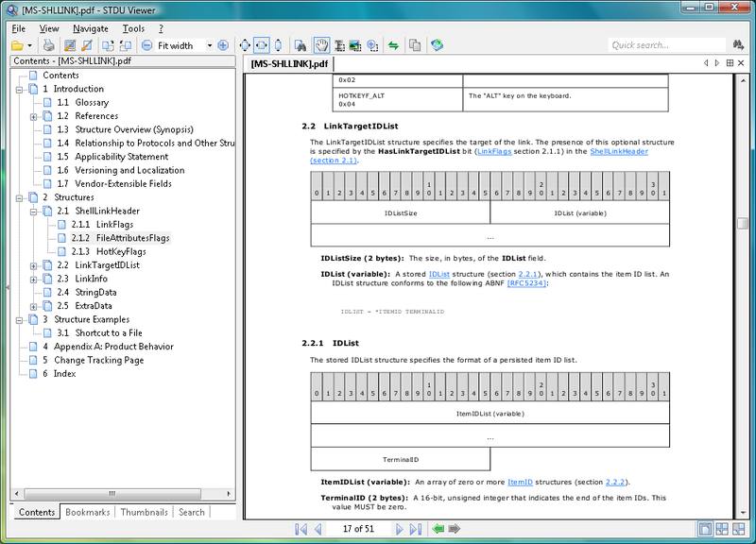Follow the ItemID hyperlink

click(521, 483)
